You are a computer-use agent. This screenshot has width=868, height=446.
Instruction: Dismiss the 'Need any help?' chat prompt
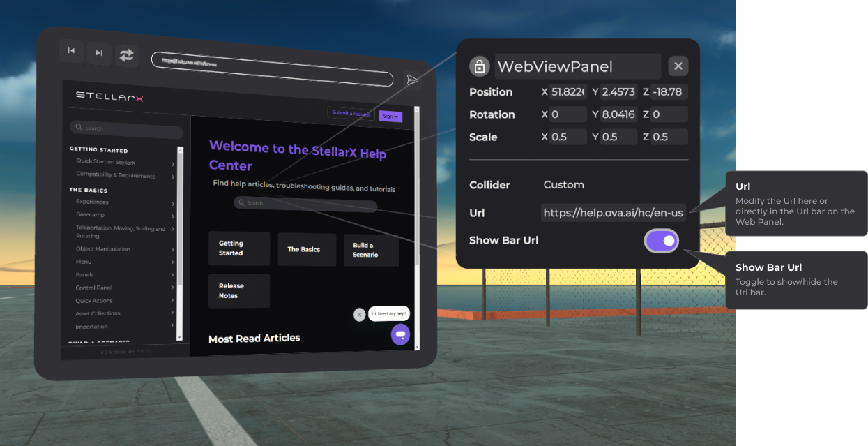click(359, 315)
